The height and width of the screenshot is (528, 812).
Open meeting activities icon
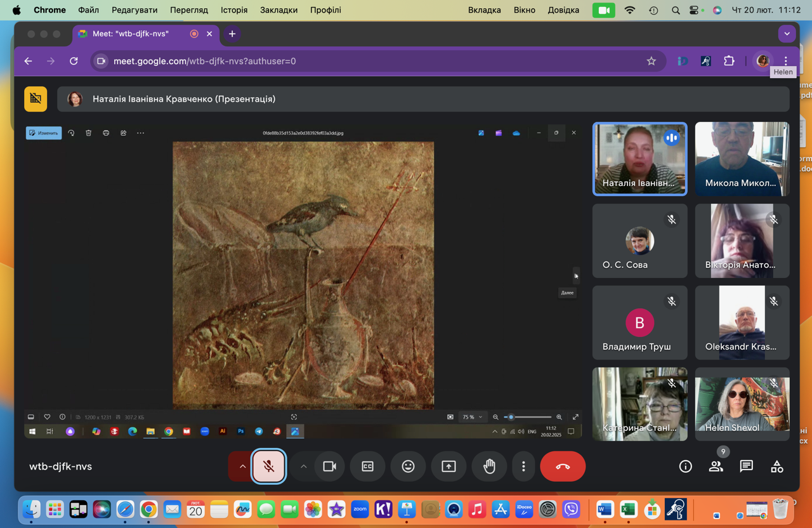pos(777,466)
